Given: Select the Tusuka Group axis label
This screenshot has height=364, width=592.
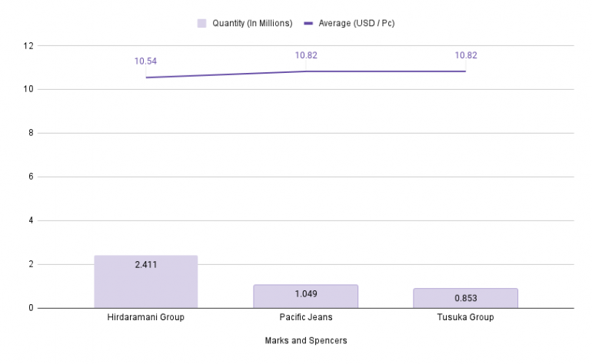Looking at the screenshot, I should pyautogui.click(x=466, y=317).
